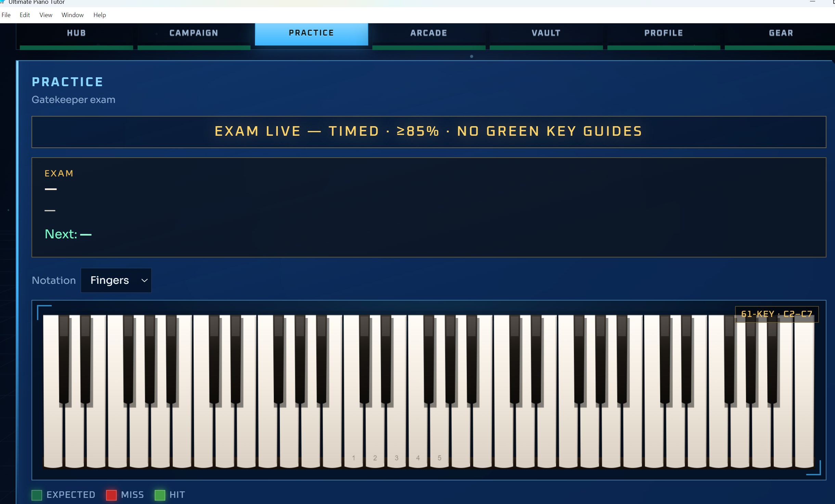This screenshot has width=835, height=504.
Task: Play the black key between fingers 4 and 5
Action: coord(428,359)
